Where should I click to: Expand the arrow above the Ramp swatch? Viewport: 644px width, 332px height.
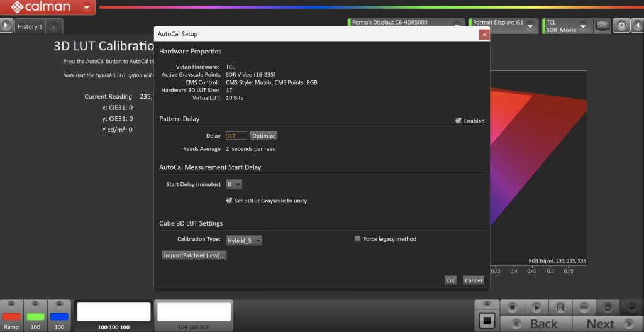[x=11, y=304]
